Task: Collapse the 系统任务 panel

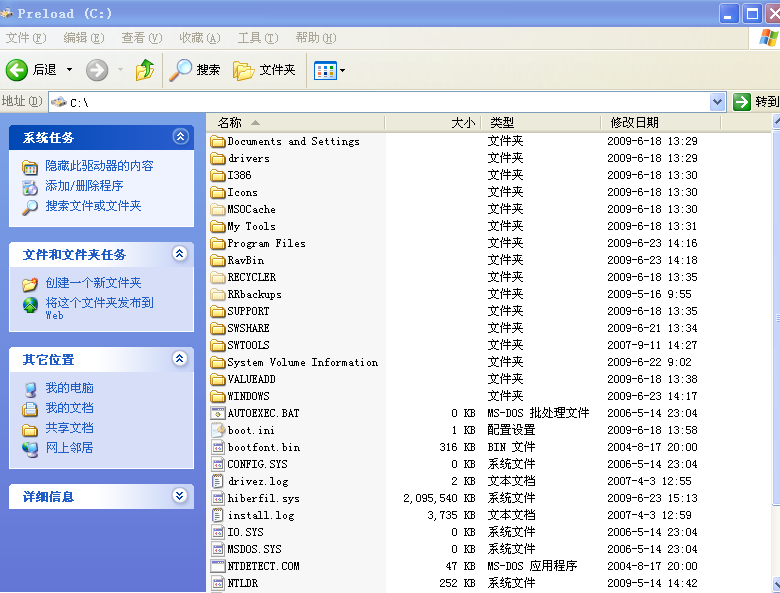Action: (x=180, y=137)
